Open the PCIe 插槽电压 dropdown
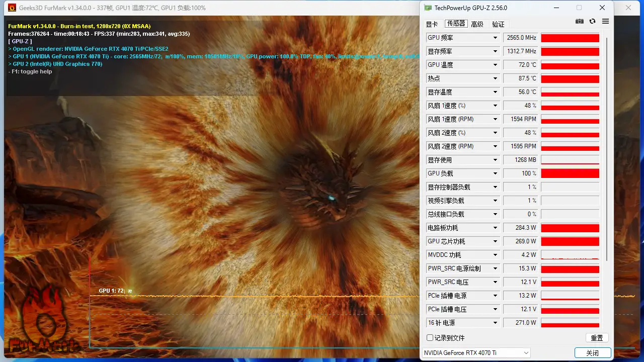 coord(495,309)
